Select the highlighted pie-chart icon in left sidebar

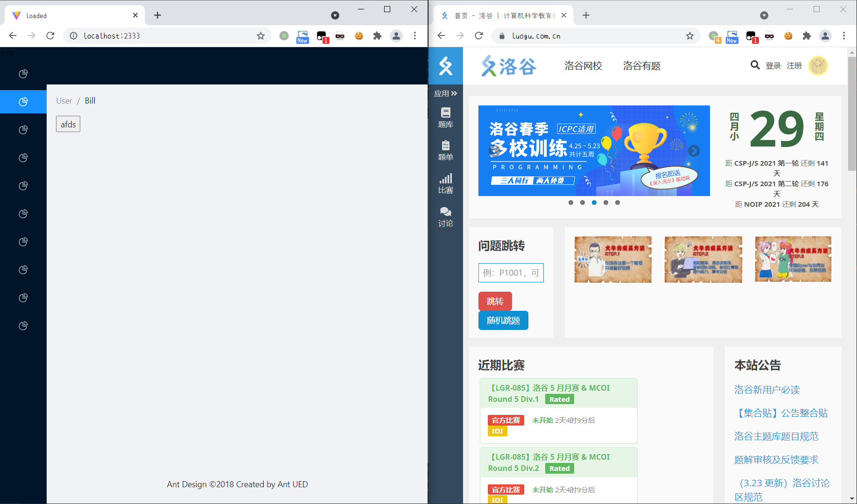23,101
